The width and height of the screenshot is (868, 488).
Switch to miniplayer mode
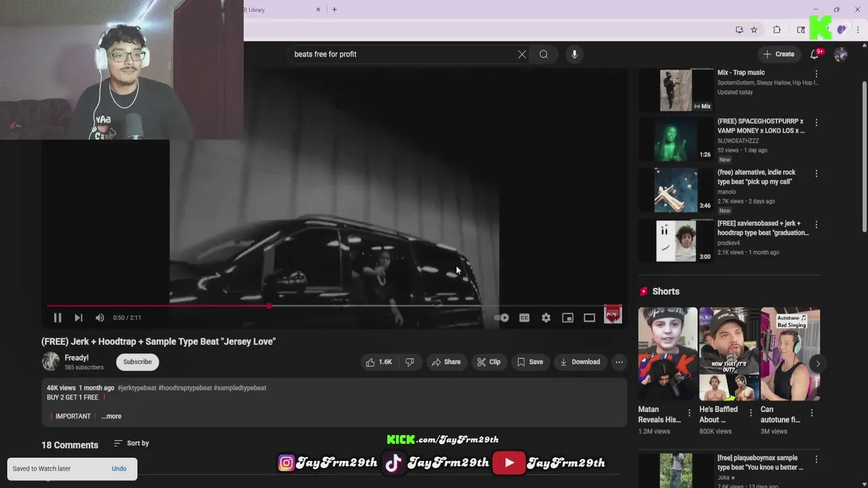click(x=568, y=318)
